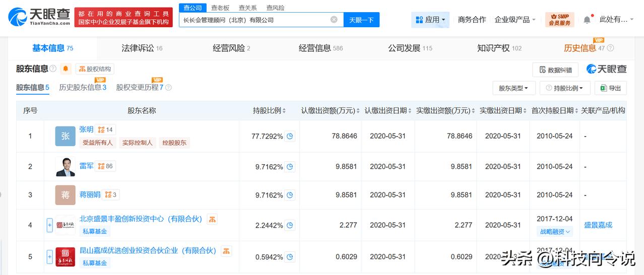This screenshot has height=275, width=644.
Task: Select the 查关系 search tab
Action: pos(247,8)
